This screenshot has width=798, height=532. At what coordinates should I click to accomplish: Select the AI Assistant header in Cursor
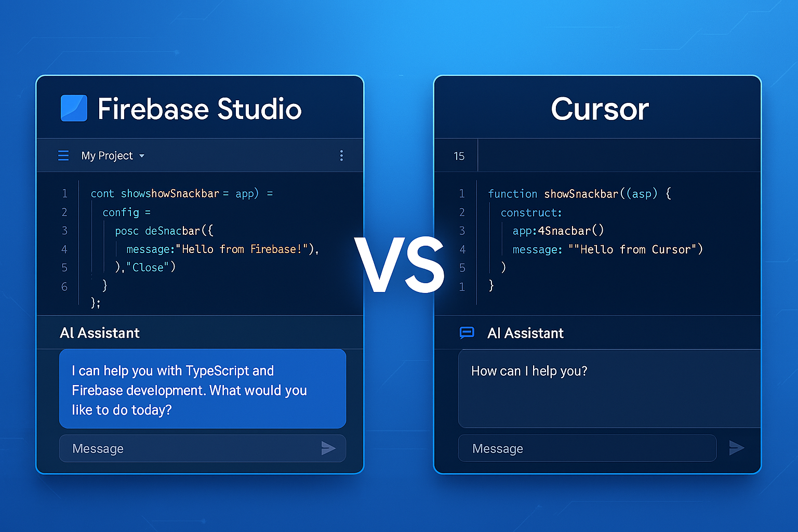[525, 333]
